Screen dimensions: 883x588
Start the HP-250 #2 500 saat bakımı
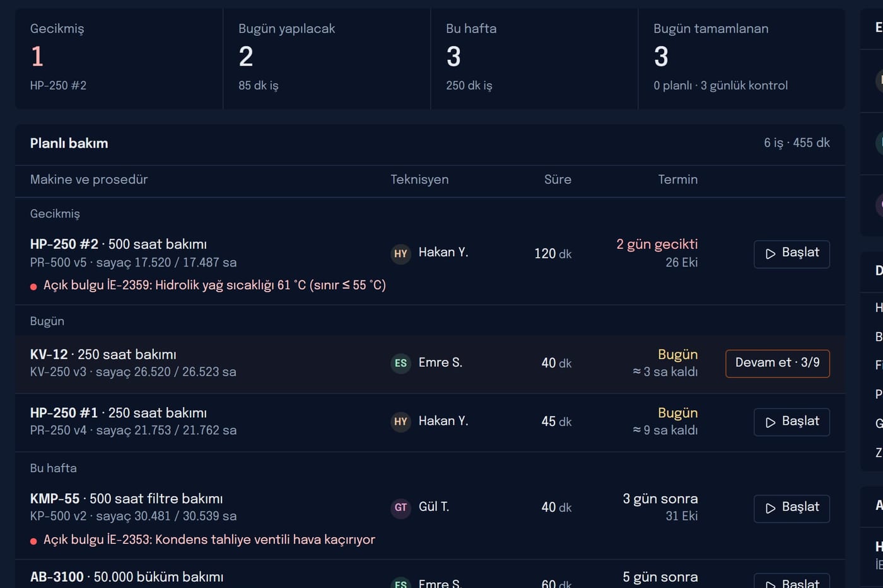point(792,254)
